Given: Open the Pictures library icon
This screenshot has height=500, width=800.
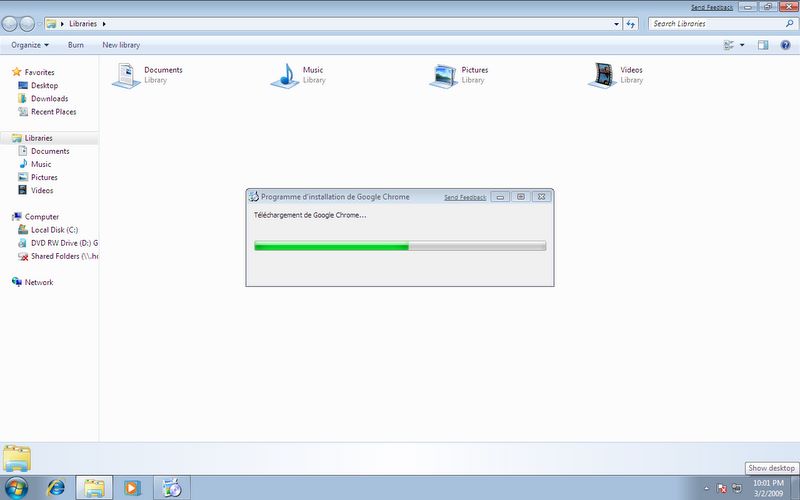Looking at the screenshot, I should coord(443,76).
